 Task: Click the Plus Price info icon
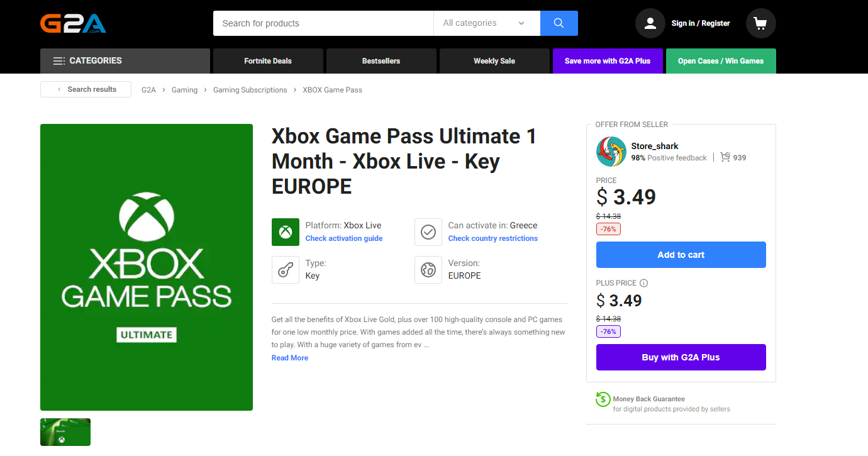click(644, 283)
